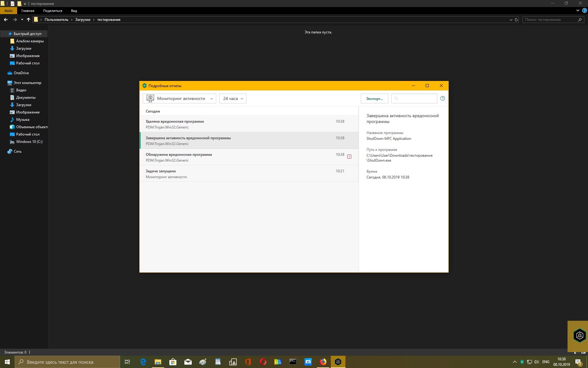
Task: Click the Экспорт... button
Action: [374, 98]
